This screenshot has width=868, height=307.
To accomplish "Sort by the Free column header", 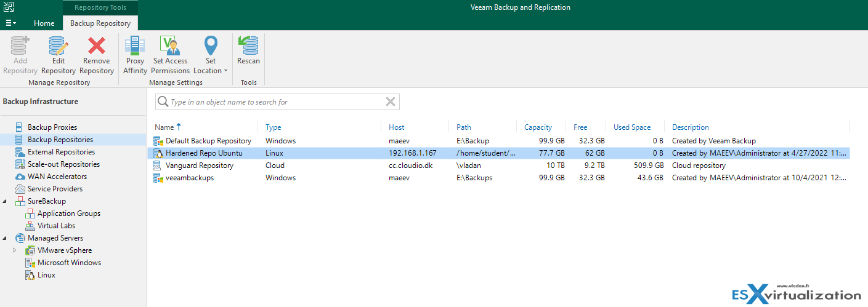I will (580, 127).
